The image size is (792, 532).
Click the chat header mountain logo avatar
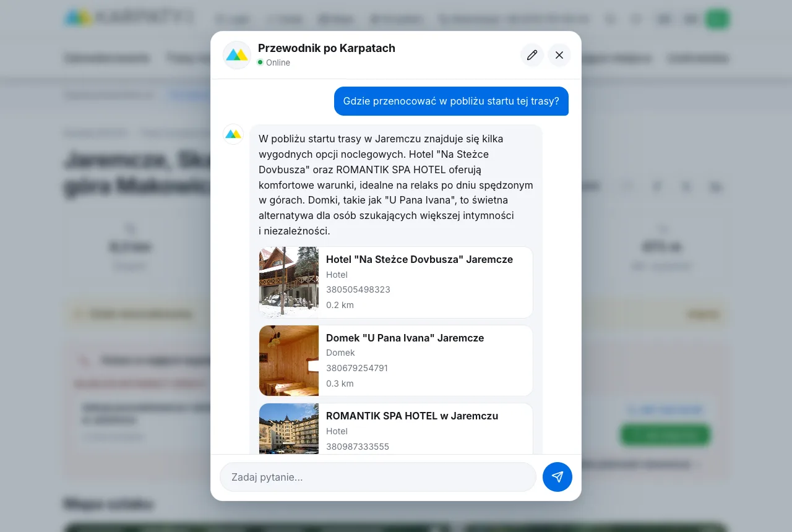pyautogui.click(x=237, y=55)
